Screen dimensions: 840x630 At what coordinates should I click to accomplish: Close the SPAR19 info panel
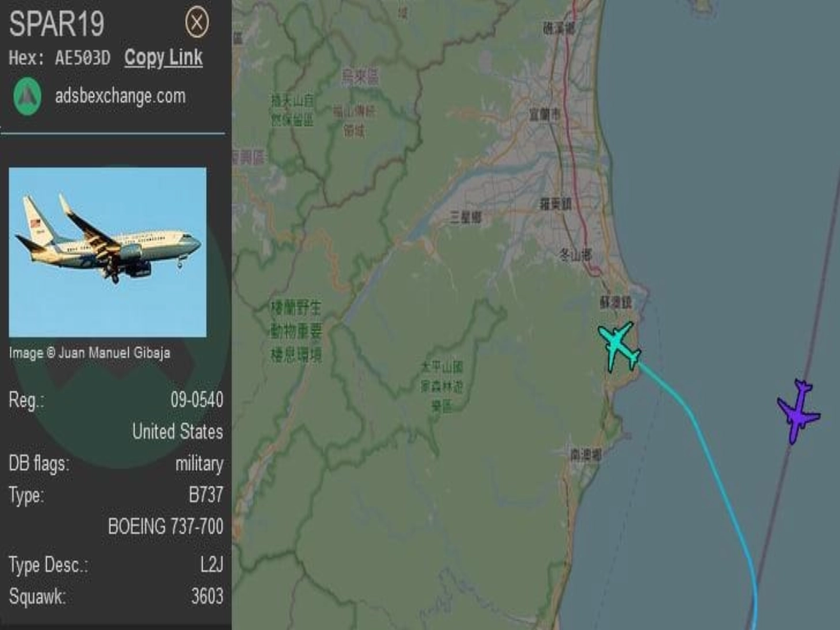pos(197,23)
